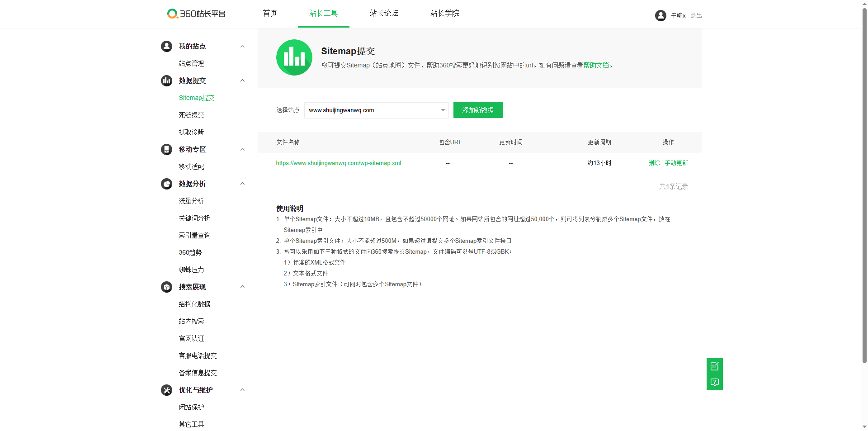Screen dimensions: 868x431
Task: Open the 站长学院 tab
Action: pos(444,14)
